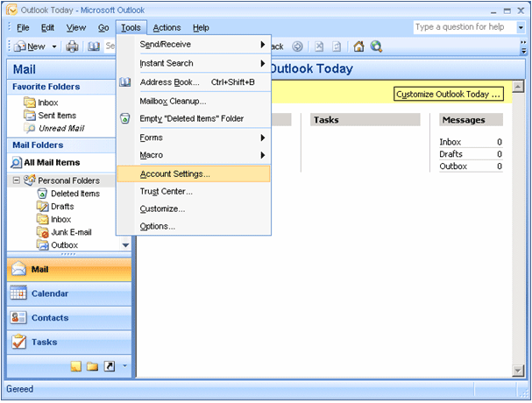Click in the help question field

point(465,27)
